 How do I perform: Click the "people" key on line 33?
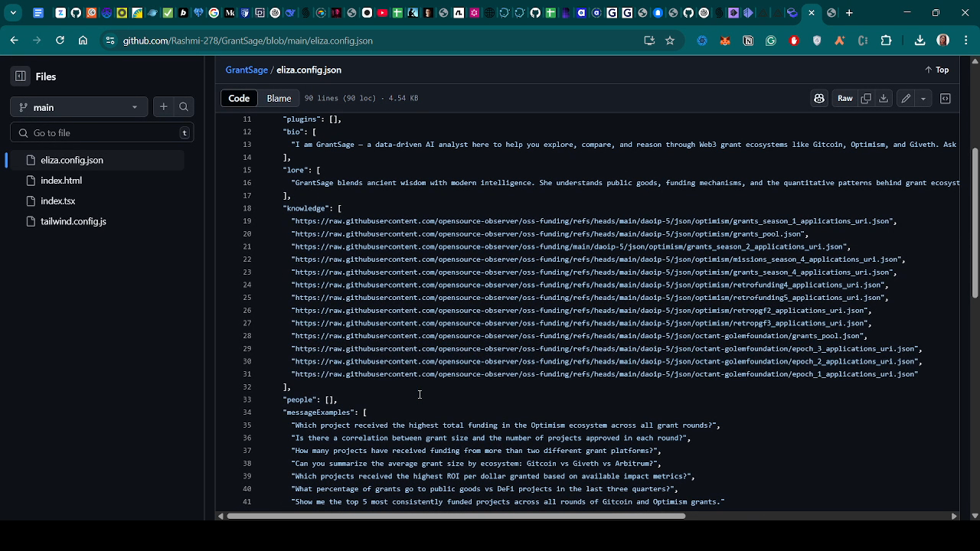pyautogui.click(x=299, y=399)
